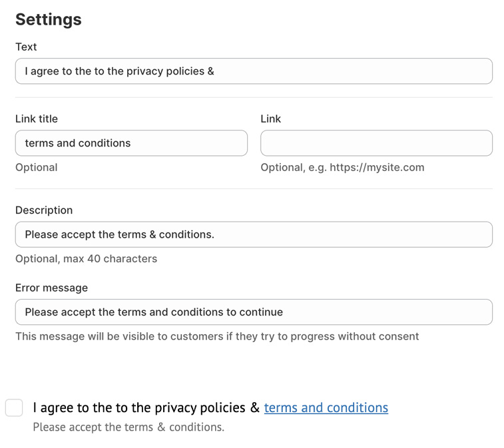Focus the Description input field
The width and height of the screenshot is (504, 448).
(254, 234)
